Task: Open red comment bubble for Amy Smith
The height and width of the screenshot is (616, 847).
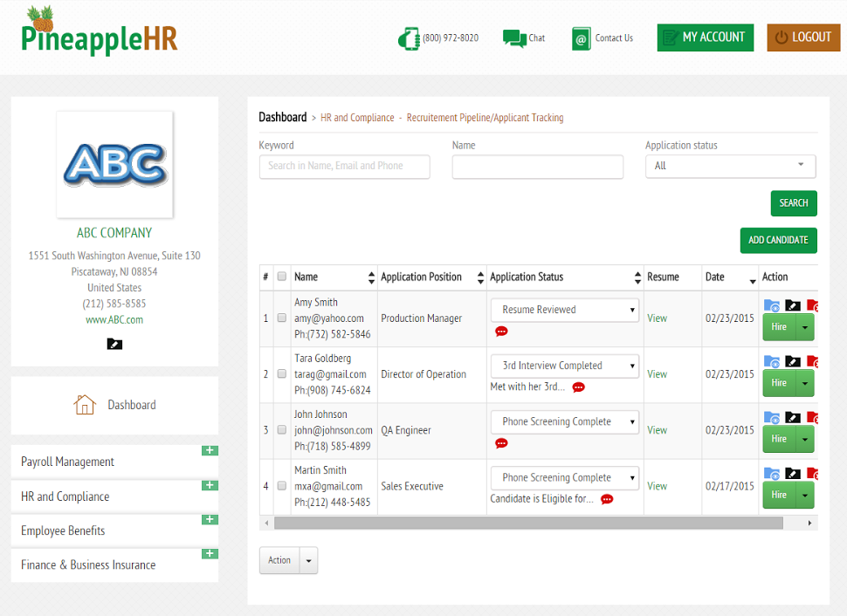Action: (x=501, y=331)
